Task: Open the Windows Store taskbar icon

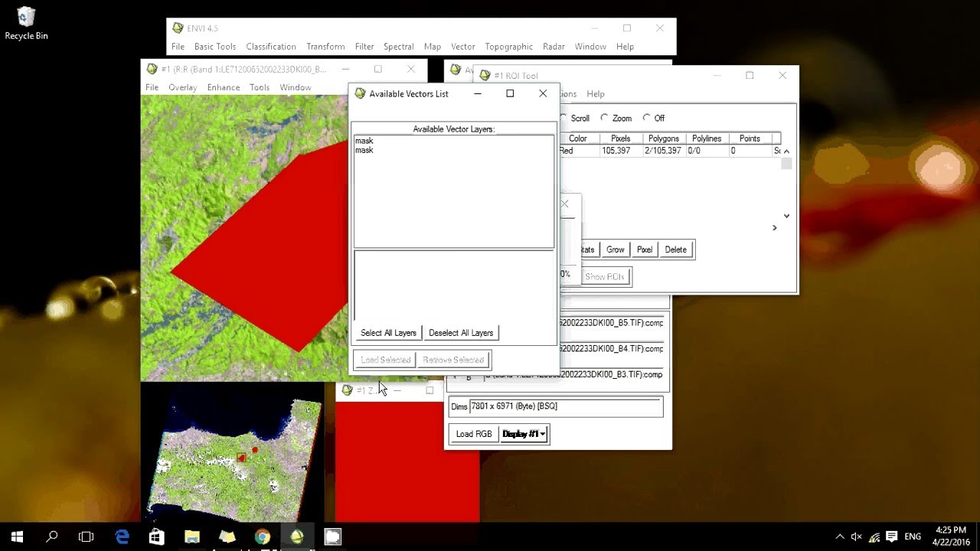Action: click(157, 536)
